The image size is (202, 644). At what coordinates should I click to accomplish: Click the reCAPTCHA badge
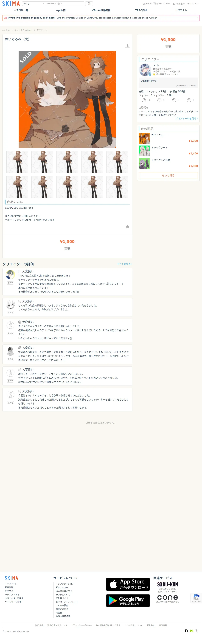pos(196,598)
